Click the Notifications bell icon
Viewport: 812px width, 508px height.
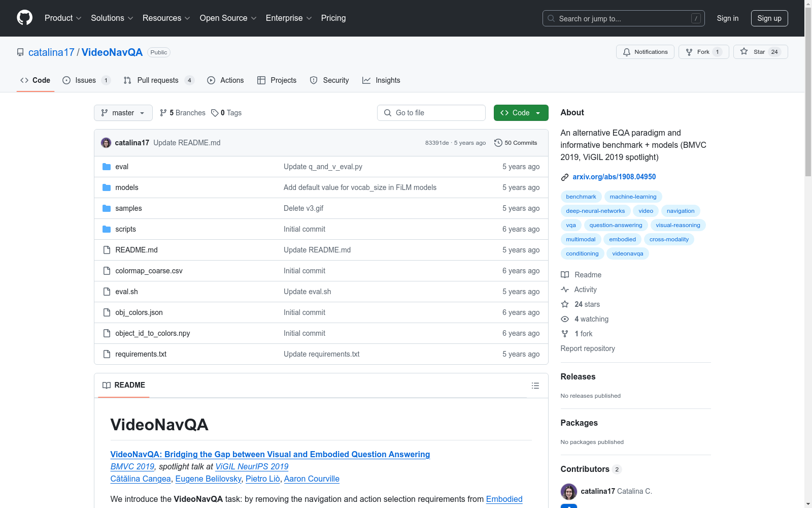tap(627, 52)
